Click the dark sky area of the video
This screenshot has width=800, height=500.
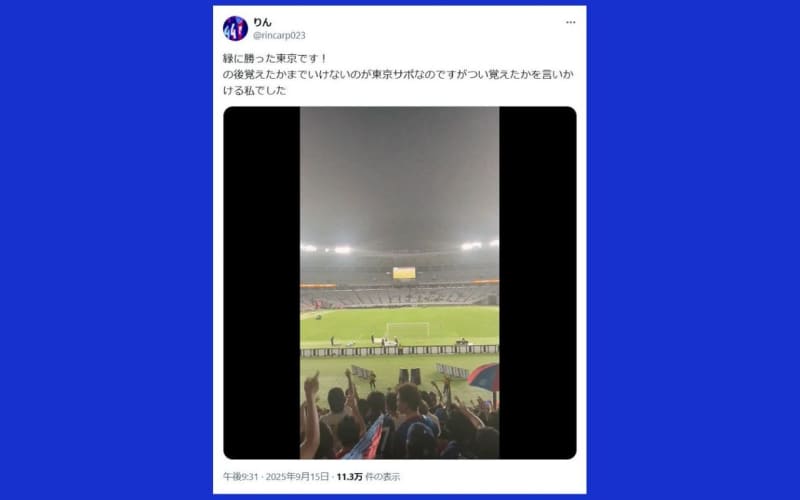pos(399,173)
